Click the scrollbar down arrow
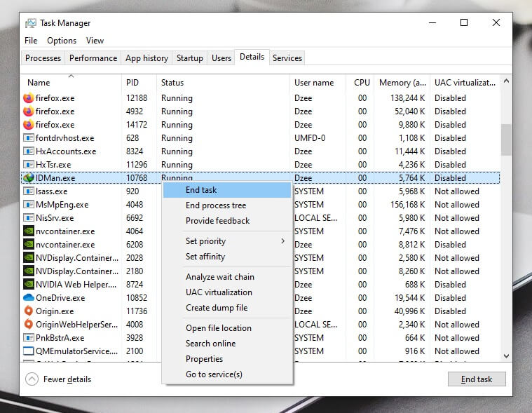This screenshot has height=413, width=532. click(506, 356)
